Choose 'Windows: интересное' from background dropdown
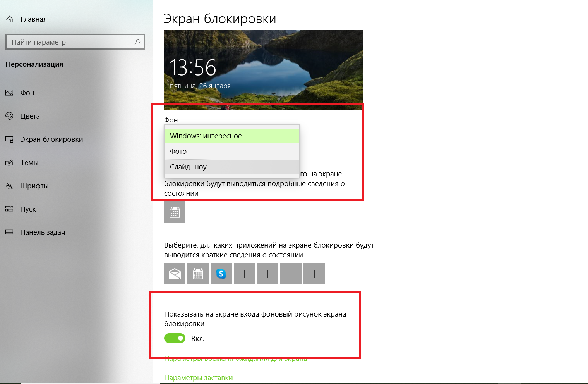The image size is (588, 384). click(231, 136)
